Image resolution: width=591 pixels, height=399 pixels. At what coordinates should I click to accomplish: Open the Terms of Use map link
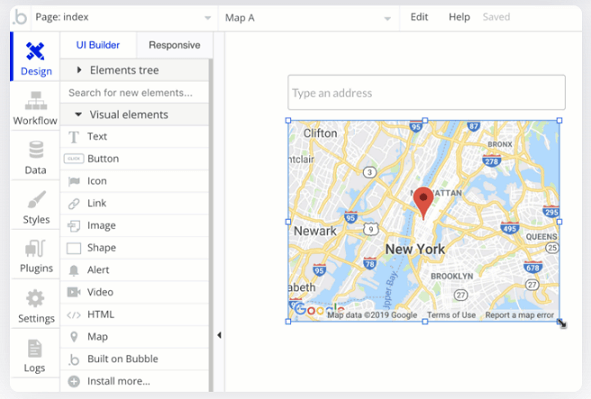click(451, 315)
